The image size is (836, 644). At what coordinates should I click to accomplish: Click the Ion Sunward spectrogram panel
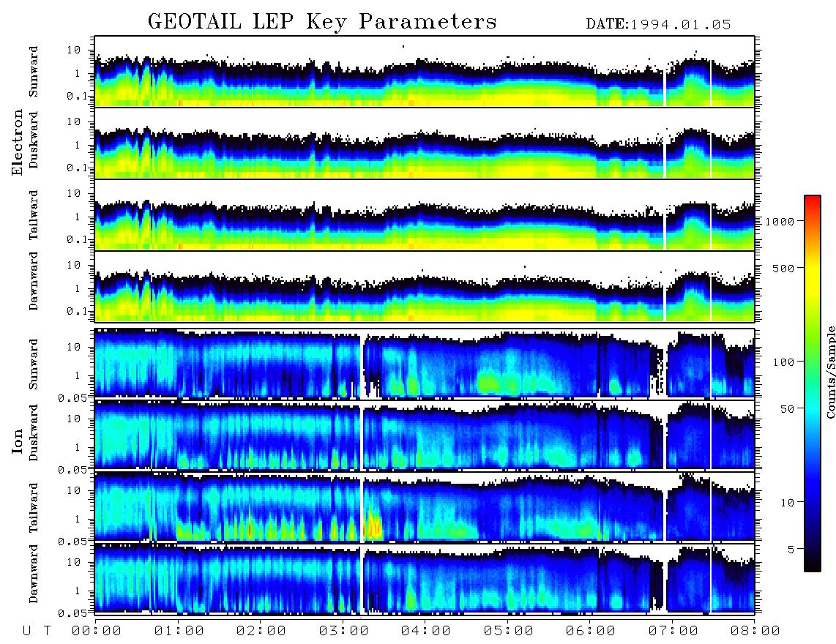coord(425,364)
